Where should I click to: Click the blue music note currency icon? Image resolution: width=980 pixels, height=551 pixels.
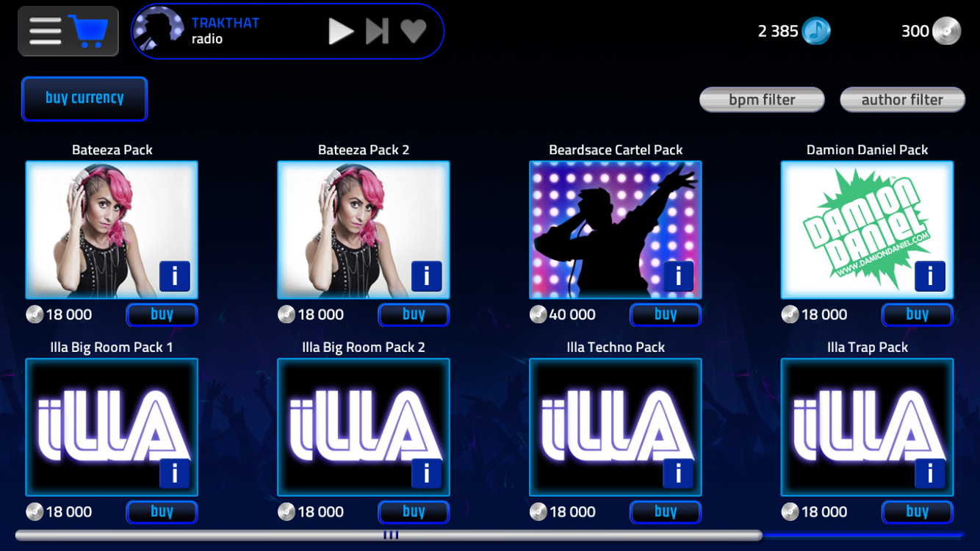[816, 31]
